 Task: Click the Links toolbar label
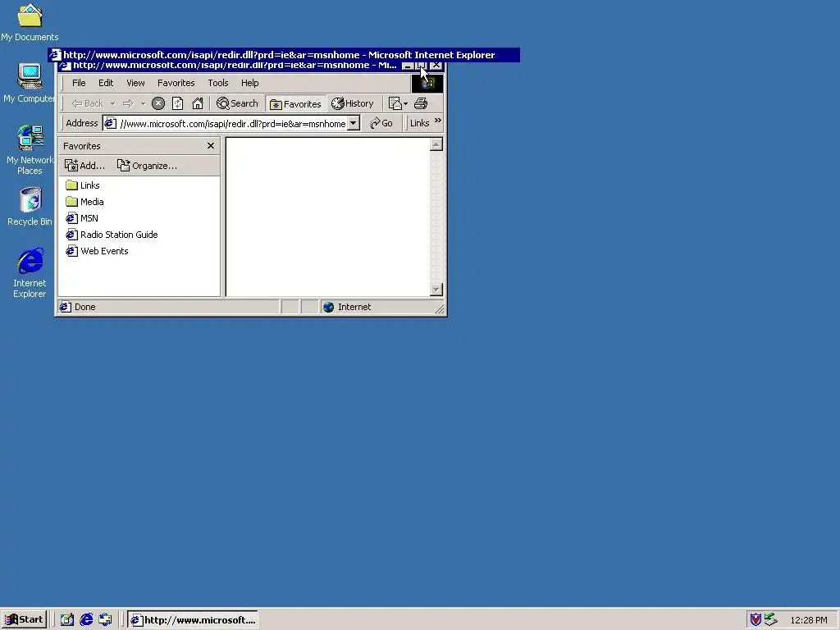coord(419,123)
